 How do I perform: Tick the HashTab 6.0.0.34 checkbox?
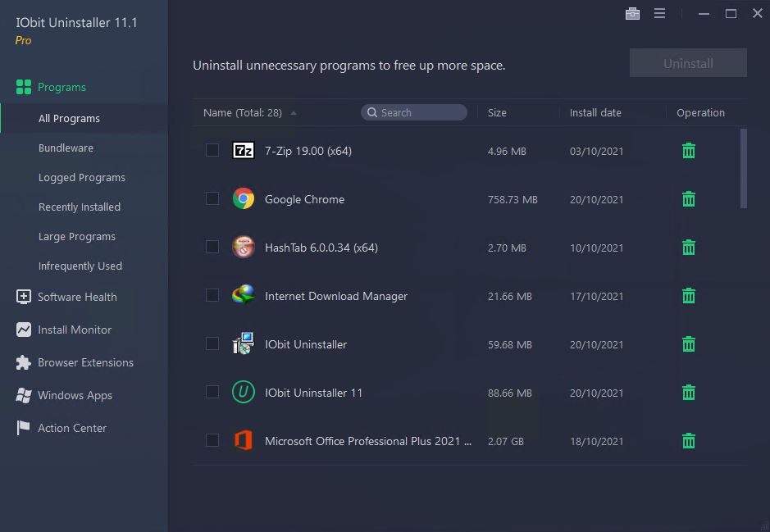[x=212, y=247]
